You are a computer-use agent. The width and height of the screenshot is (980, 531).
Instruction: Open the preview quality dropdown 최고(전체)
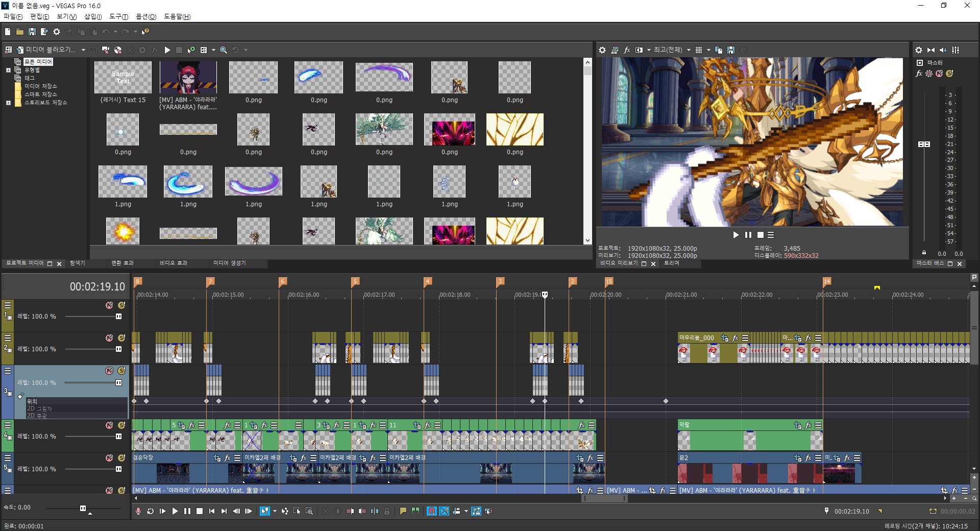672,50
